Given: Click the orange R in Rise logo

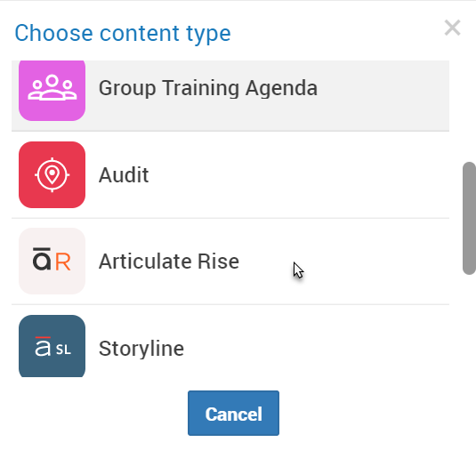Looking at the screenshot, I should point(63,262).
